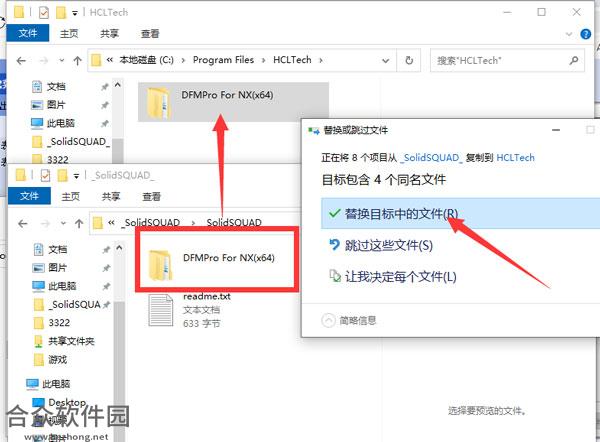Go up one level in _SolidSQUAD_ window

79,223
